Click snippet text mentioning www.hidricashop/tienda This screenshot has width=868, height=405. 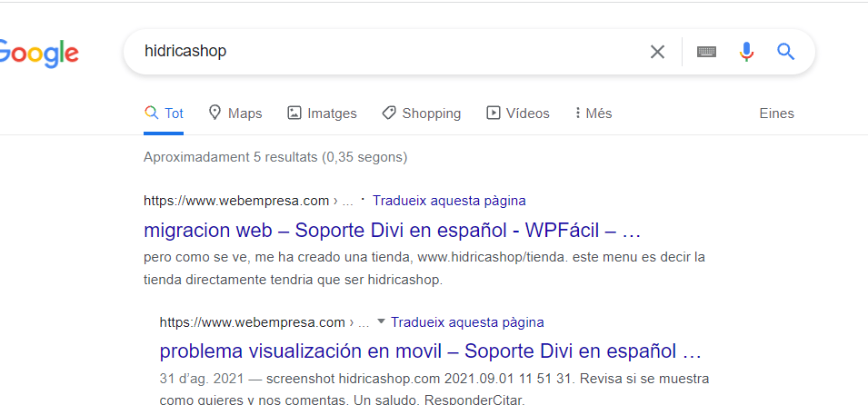tap(424, 258)
